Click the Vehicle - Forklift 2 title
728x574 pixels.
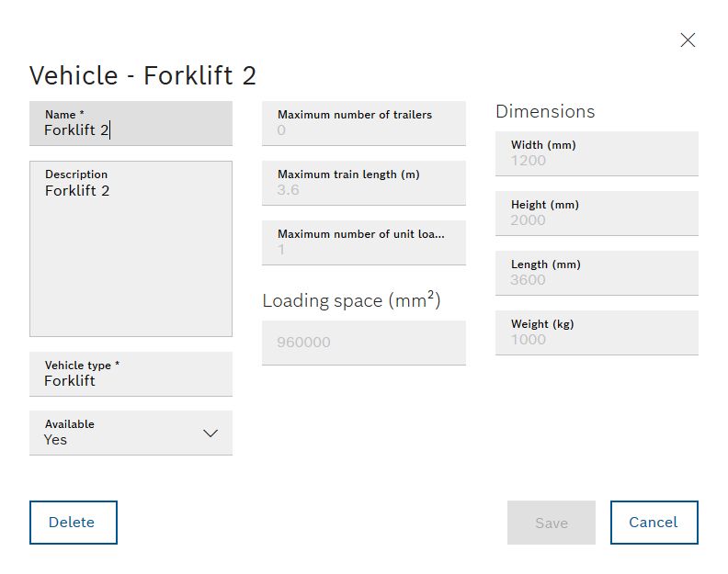tap(142, 75)
